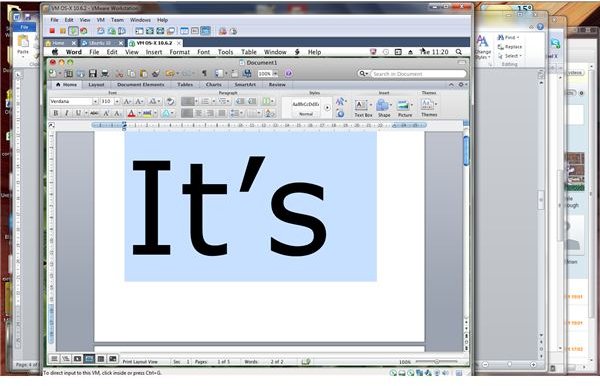Viewport: 600px width, 386px height.
Task: Open the Insert menu in Mac menu bar
Action: point(154,52)
